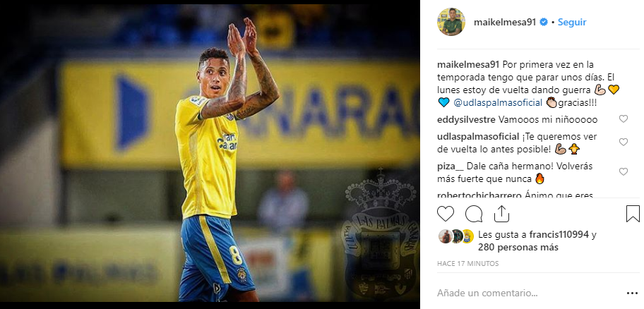The image size is (644, 309).
Task: Follow maikelmesa91 via Seguir
Action: 572,22
